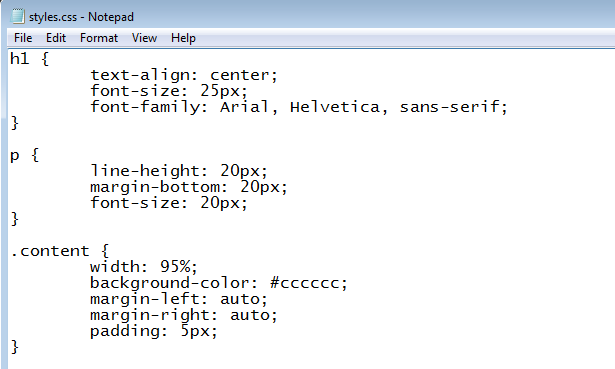Click the .content selector text
Image resolution: width=615 pixels, height=369 pixels.
coord(50,251)
